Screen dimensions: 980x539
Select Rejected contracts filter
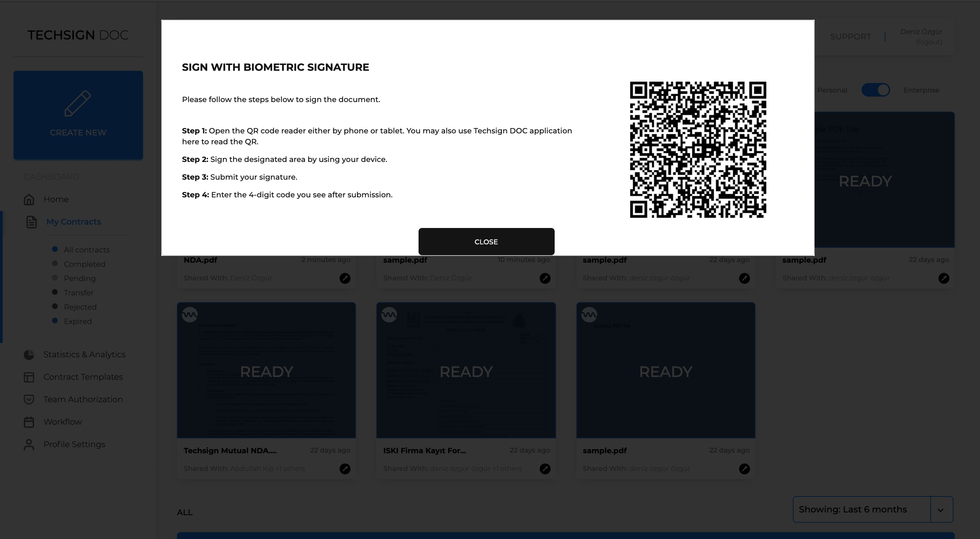[80, 307]
